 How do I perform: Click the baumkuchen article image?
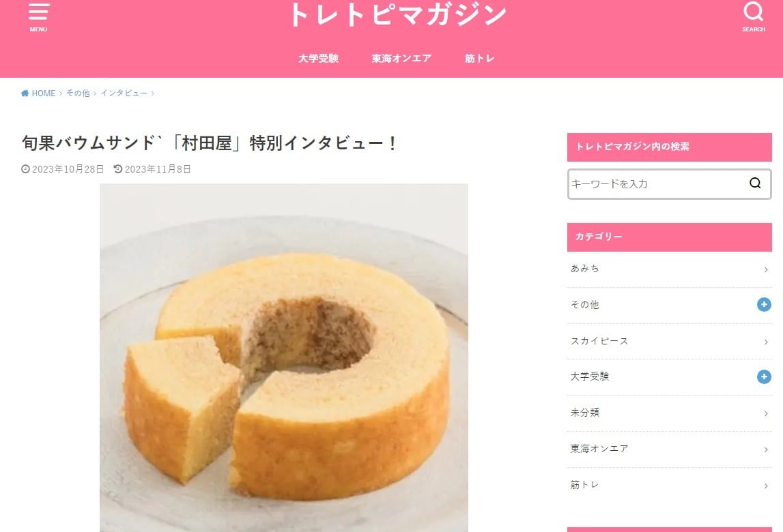click(x=283, y=357)
